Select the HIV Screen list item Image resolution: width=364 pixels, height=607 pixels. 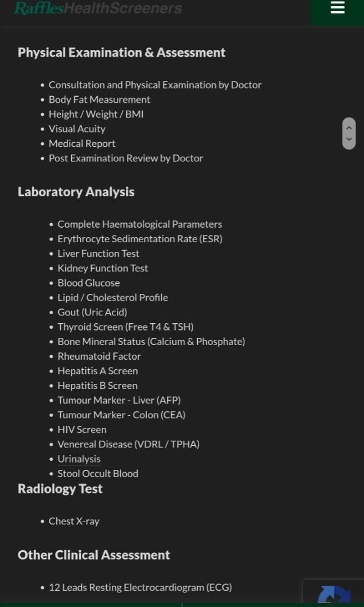coord(82,429)
